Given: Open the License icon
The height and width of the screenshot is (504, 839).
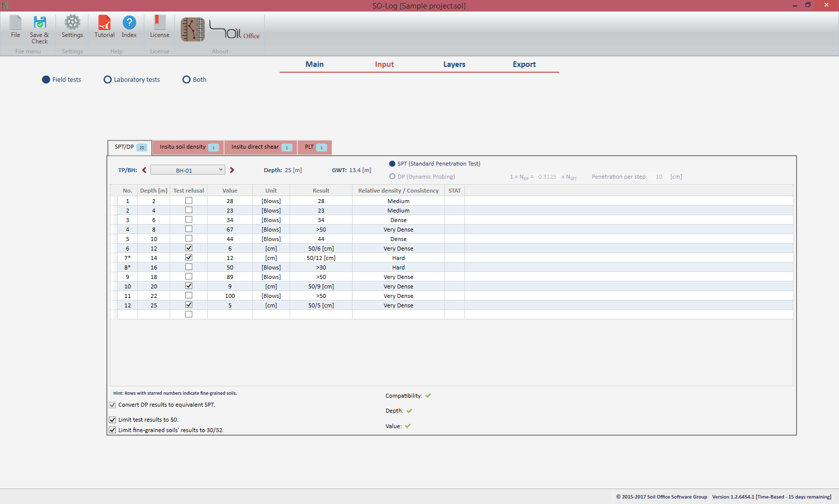Looking at the screenshot, I should pyautogui.click(x=159, y=23).
